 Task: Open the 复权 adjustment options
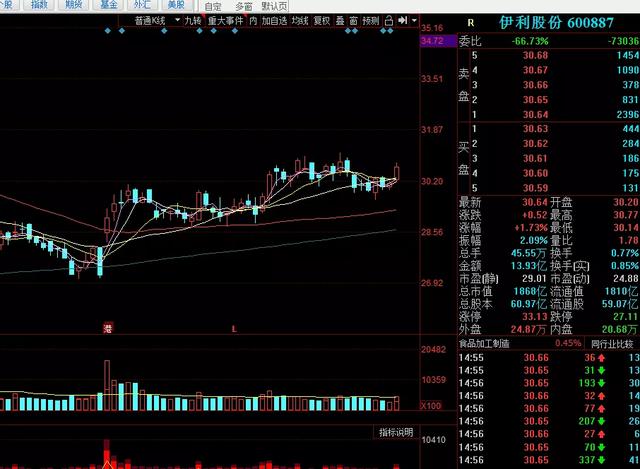point(321,20)
